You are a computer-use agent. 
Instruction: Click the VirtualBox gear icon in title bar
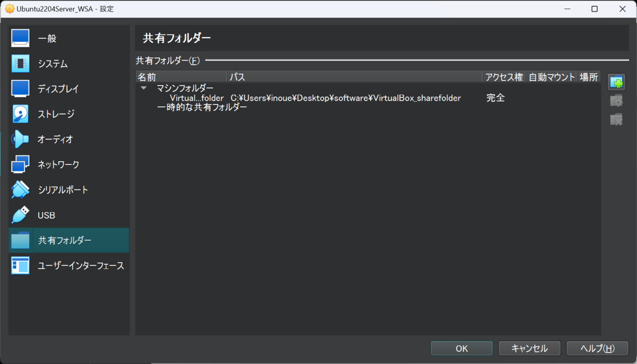pos(10,9)
